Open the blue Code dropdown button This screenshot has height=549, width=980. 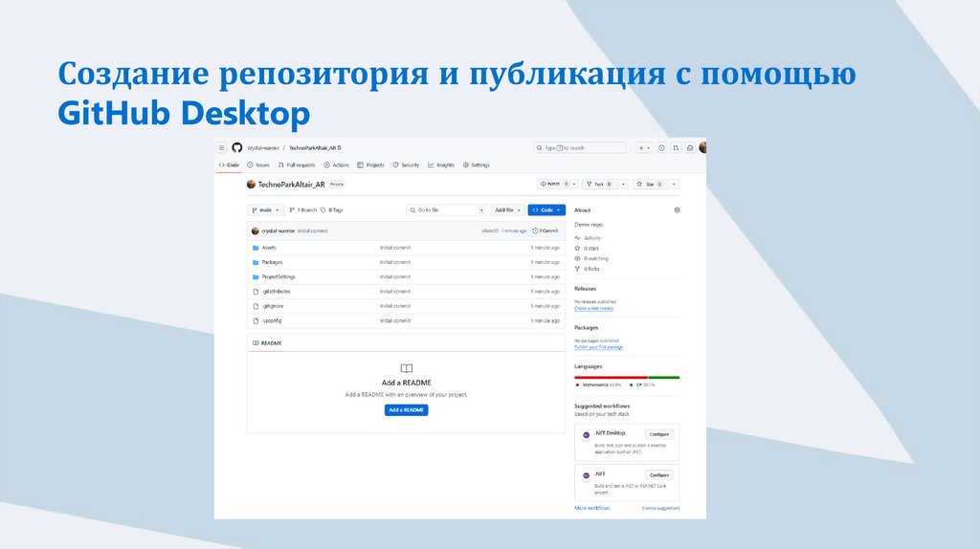tap(546, 209)
